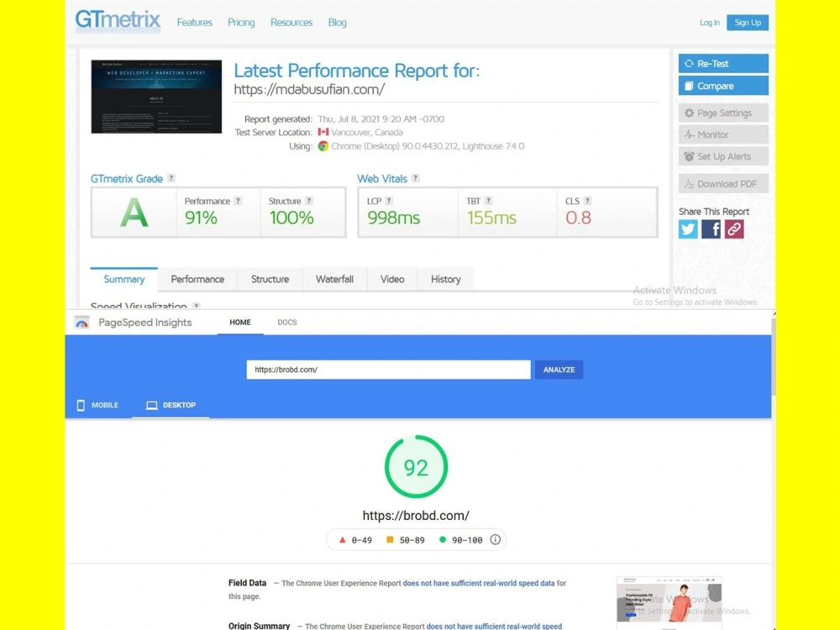
Task: Open the PageSpeed DOCS tab
Action: click(287, 323)
